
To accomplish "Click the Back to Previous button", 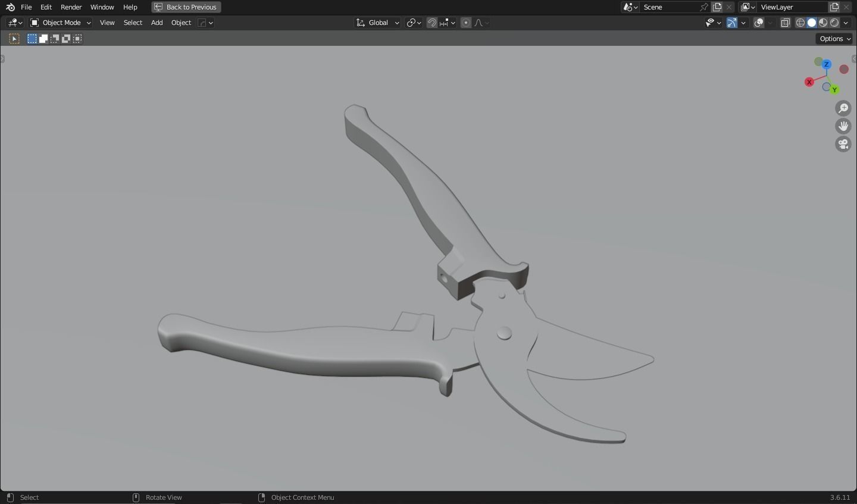I will 186,7.
